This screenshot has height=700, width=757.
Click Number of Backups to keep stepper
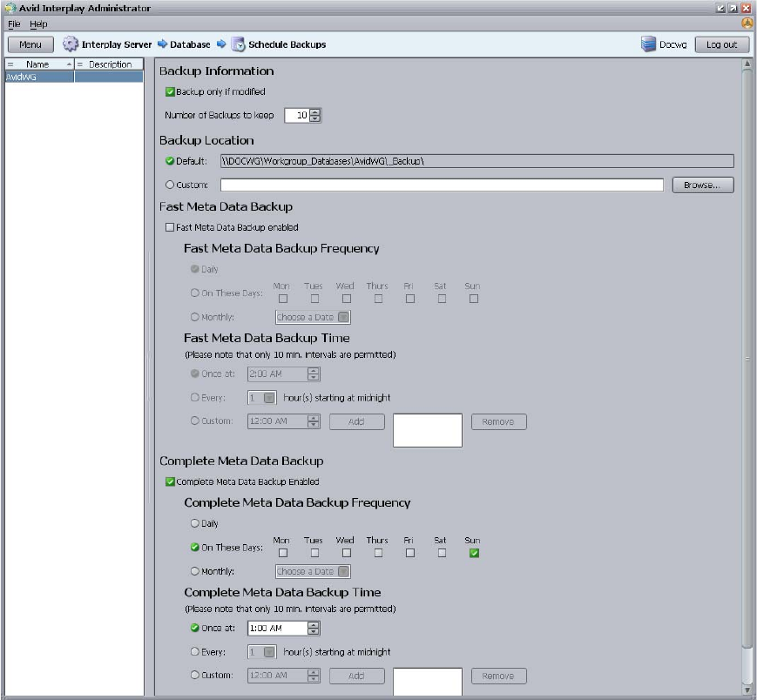coord(314,115)
